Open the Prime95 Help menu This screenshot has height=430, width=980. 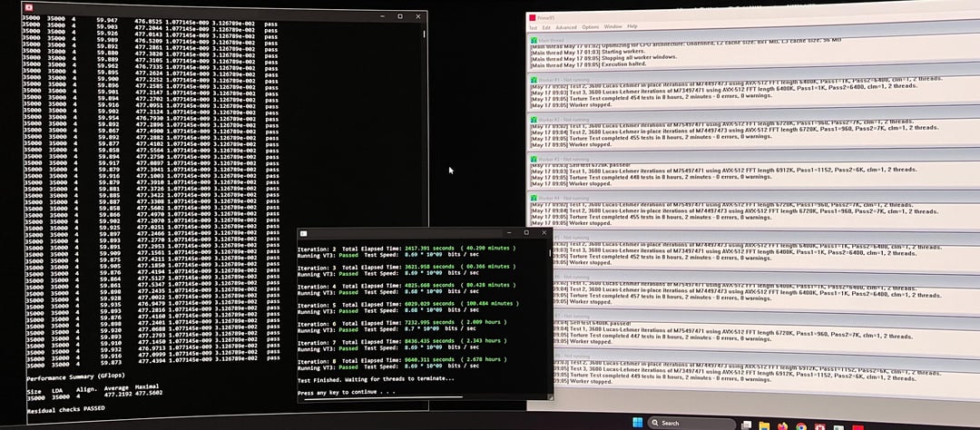pyautogui.click(x=632, y=26)
